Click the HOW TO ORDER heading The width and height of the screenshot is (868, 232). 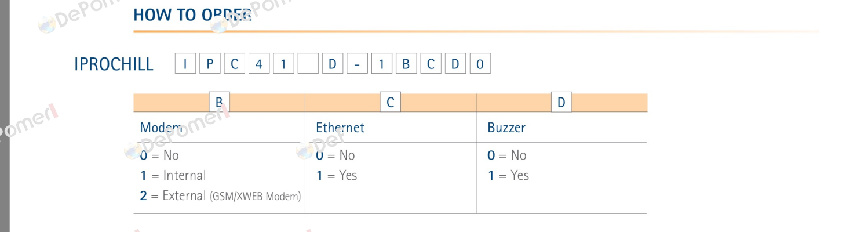coord(192,15)
